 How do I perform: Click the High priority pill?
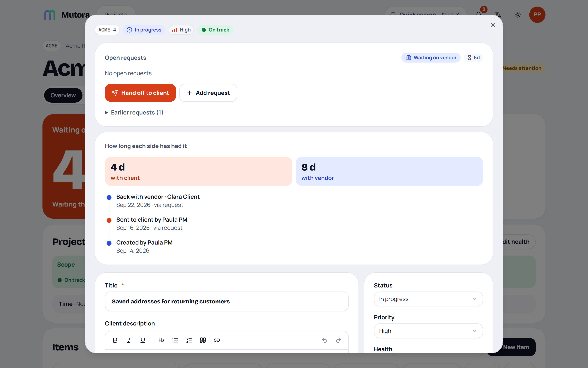click(x=181, y=30)
